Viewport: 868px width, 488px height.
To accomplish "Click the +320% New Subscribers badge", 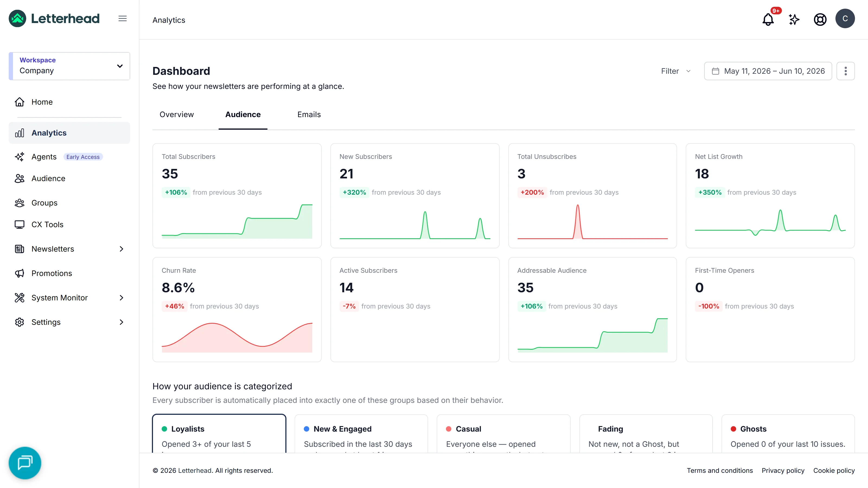I will point(354,192).
